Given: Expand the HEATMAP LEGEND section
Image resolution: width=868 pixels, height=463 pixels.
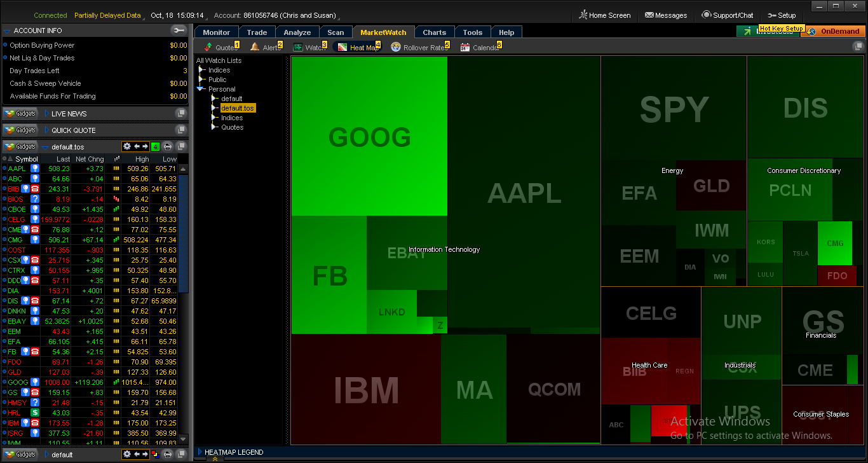Looking at the screenshot, I should tap(200, 452).
